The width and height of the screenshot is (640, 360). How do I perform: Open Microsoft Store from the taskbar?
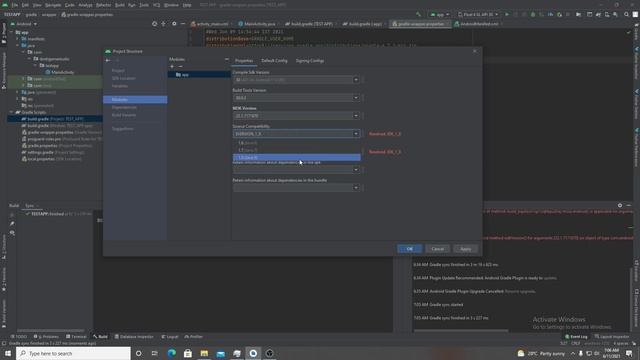188,353
